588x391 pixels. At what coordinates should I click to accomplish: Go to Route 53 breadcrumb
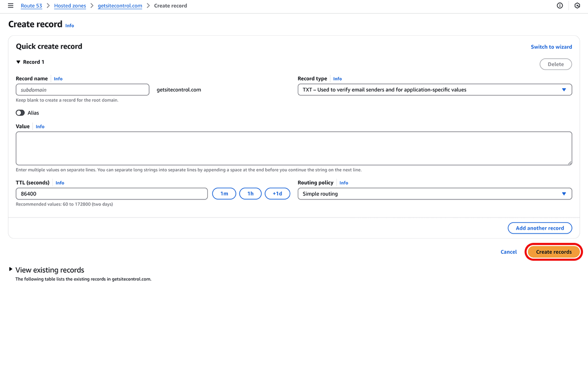(x=31, y=6)
